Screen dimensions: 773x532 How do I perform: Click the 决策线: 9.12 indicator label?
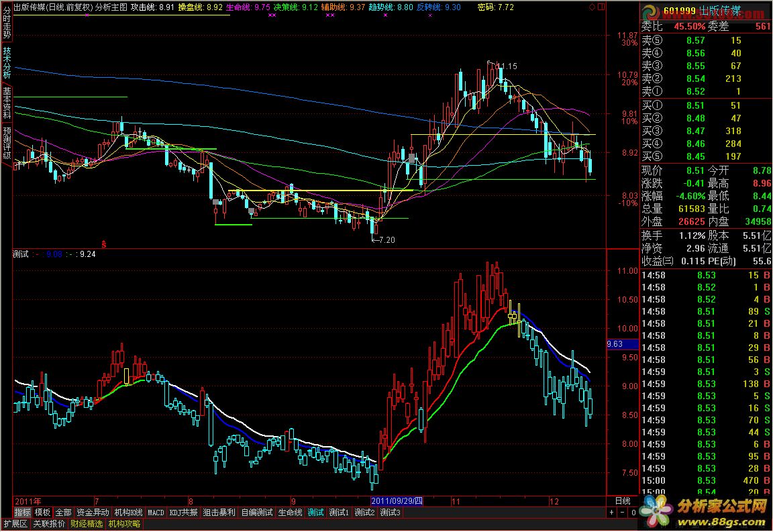[x=296, y=7]
